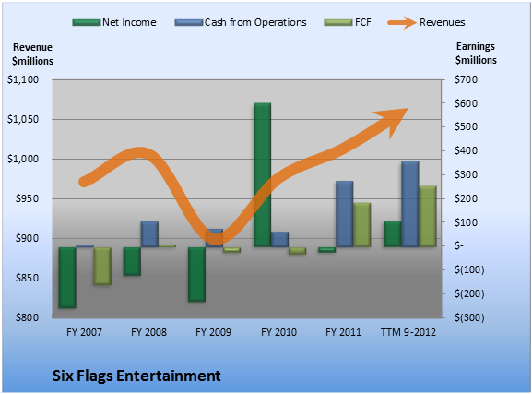Click the orange Revenues arrow legend icon
The width and height of the screenshot is (532, 394).
pos(402,22)
